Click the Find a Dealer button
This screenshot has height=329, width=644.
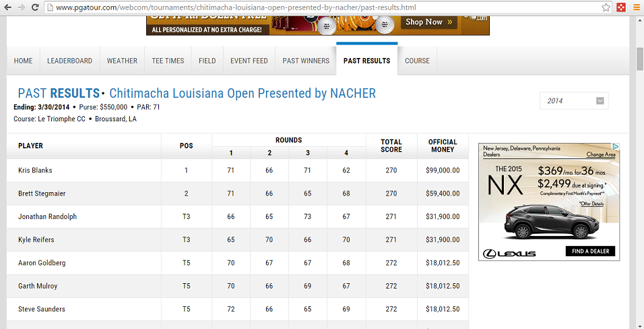[x=590, y=251]
